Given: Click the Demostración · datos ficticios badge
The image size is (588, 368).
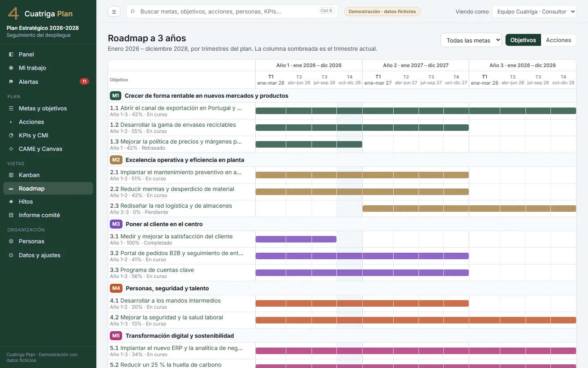Looking at the screenshot, I should [x=382, y=11].
